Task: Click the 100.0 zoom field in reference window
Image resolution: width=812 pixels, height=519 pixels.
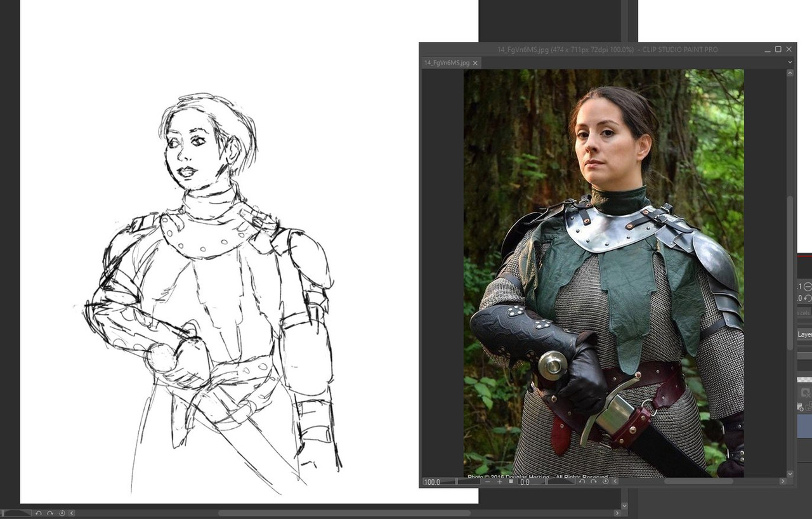Action: (x=438, y=482)
